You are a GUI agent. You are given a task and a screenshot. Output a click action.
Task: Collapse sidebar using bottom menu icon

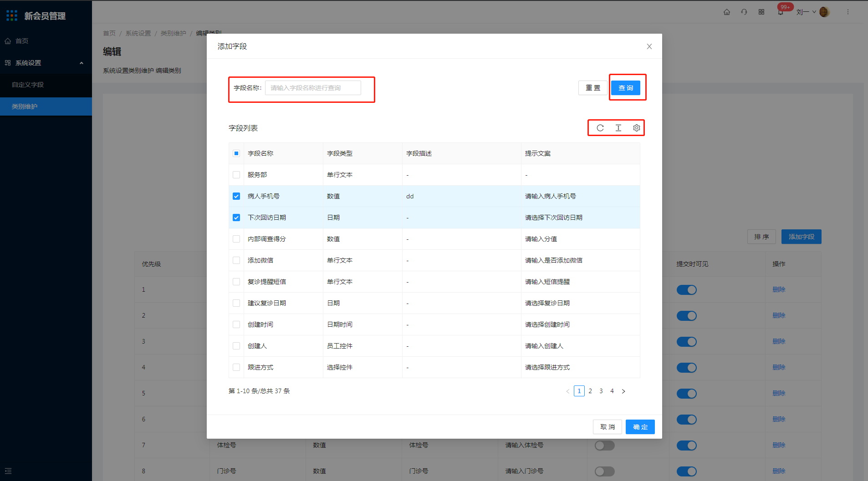(x=8, y=471)
